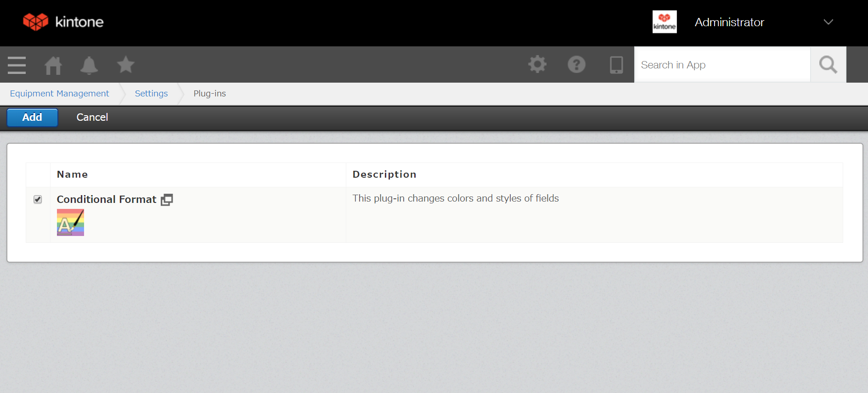
Task: Click the Administrator profile picture
Action: click(665, 22)
